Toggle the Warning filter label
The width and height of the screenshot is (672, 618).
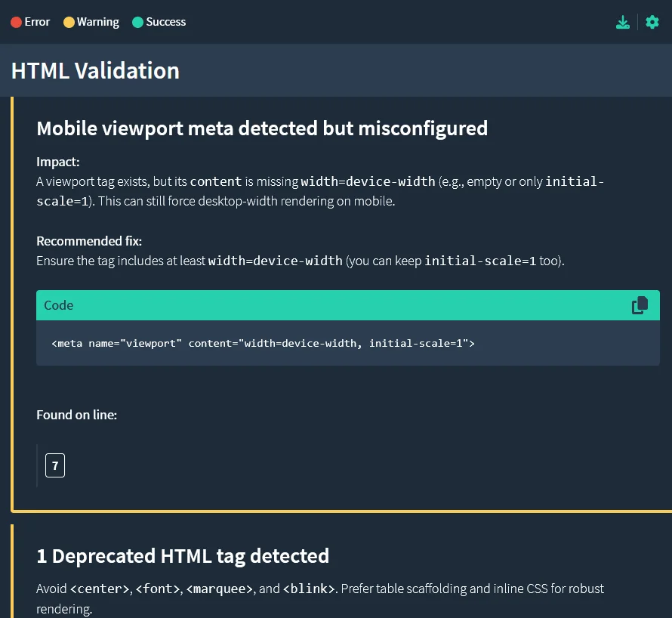coord(97,22)
